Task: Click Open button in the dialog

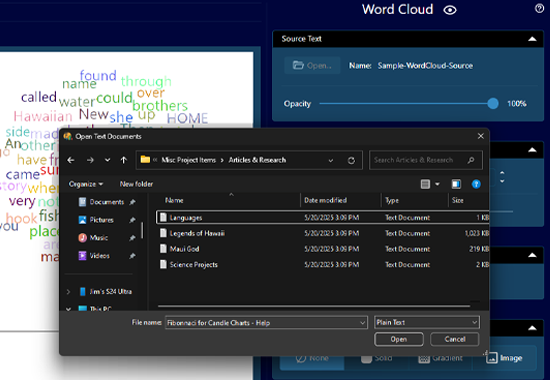Action: click(398, 339)
